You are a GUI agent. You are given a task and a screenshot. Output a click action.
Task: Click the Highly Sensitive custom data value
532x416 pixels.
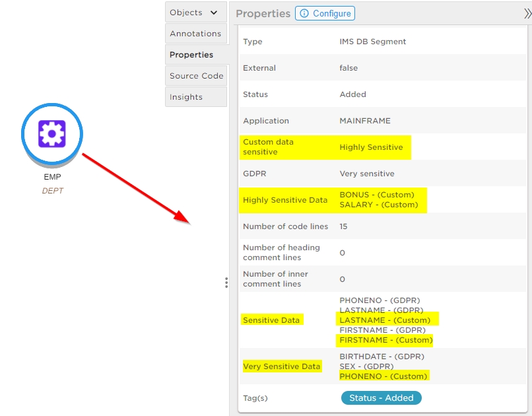[x=371, y=147]
